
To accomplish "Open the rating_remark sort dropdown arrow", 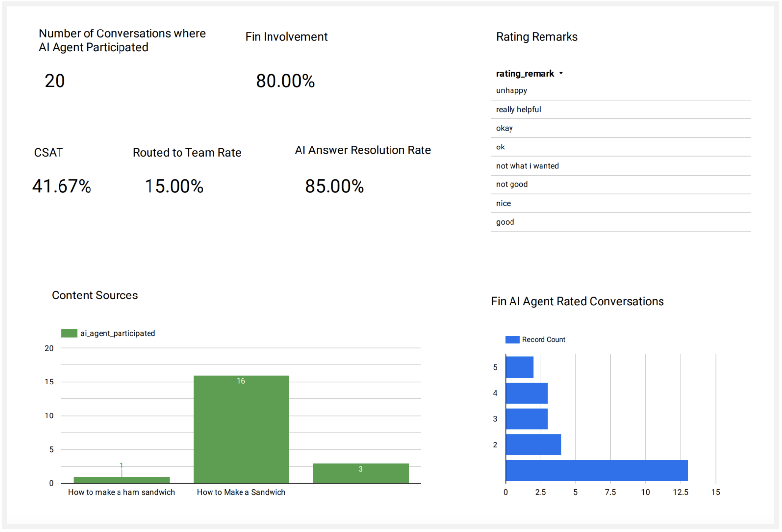I will coord(561,74).
